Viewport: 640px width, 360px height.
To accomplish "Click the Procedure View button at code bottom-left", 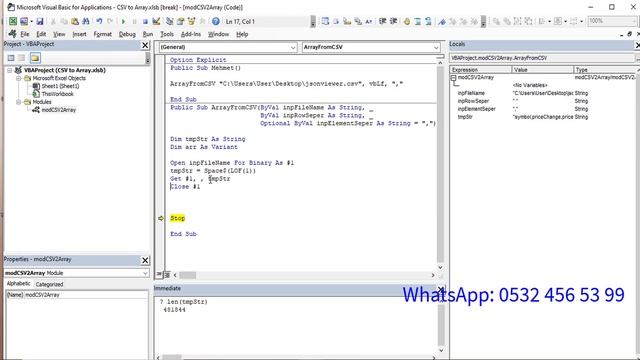I will (159, 275).
